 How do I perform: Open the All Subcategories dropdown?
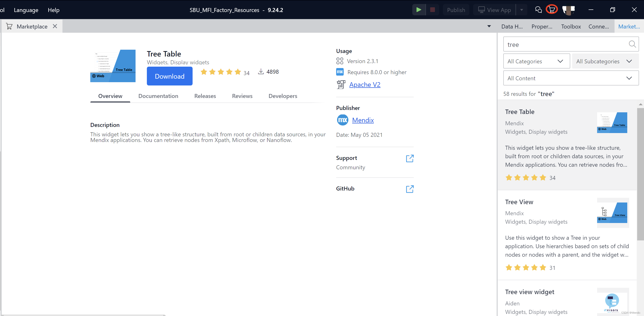pos(605,61)
